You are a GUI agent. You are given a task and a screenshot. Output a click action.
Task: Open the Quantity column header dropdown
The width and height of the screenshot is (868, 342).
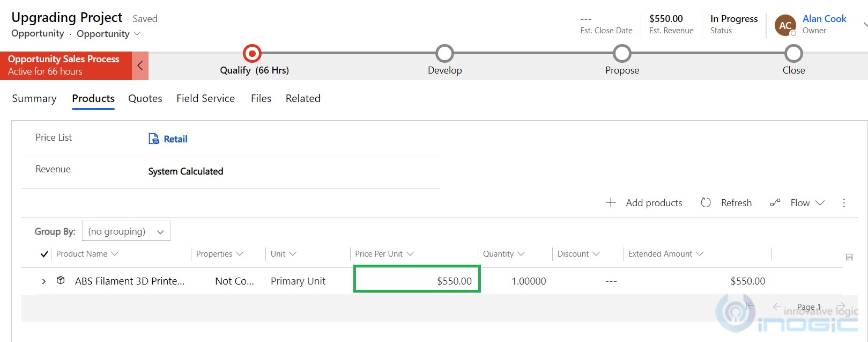tap(521, 254)
